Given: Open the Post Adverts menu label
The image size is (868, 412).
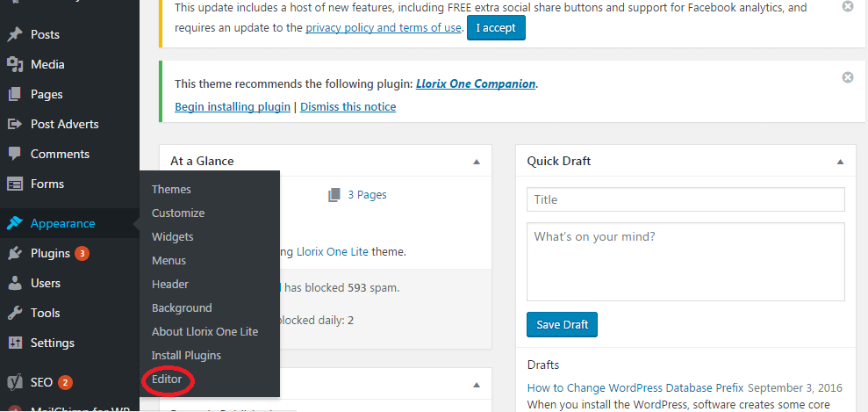Looking at the screenshot, I should point(65,124).
